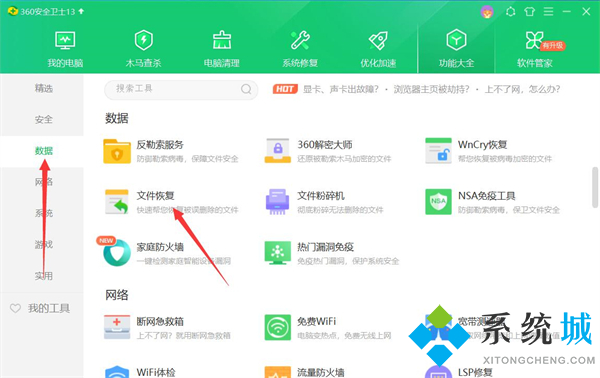
Task: Open the main menu hamburger icon
Action: [548, 11]
